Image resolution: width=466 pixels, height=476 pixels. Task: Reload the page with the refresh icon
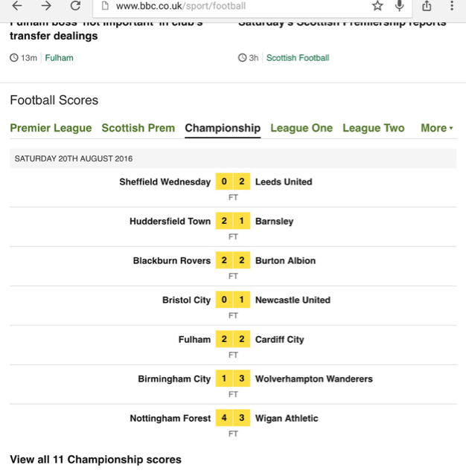(75, 5)
